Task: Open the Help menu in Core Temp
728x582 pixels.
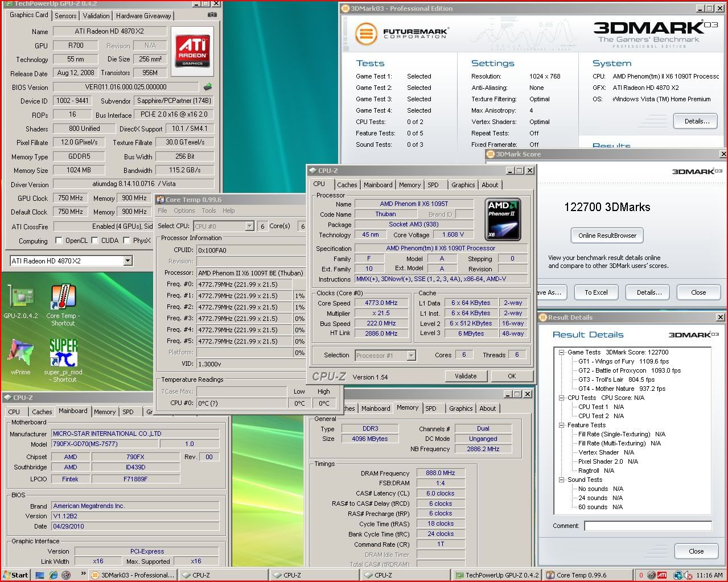Action: 229,210
